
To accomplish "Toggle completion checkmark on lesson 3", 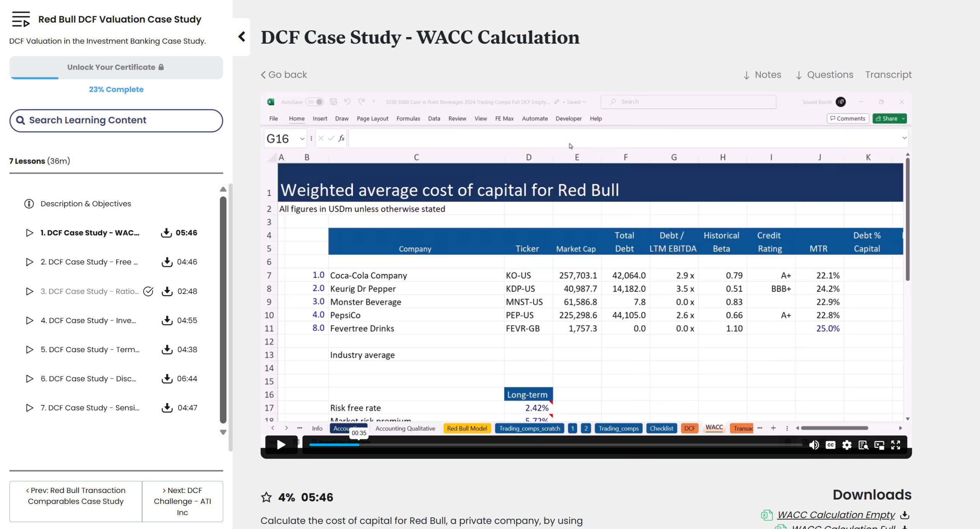I will tap(148, 291).
